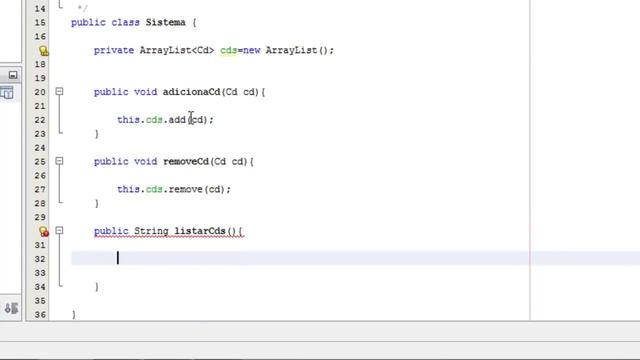
Task: Collapse the adicionaCd method fold marker
Action: pos(59,91)
